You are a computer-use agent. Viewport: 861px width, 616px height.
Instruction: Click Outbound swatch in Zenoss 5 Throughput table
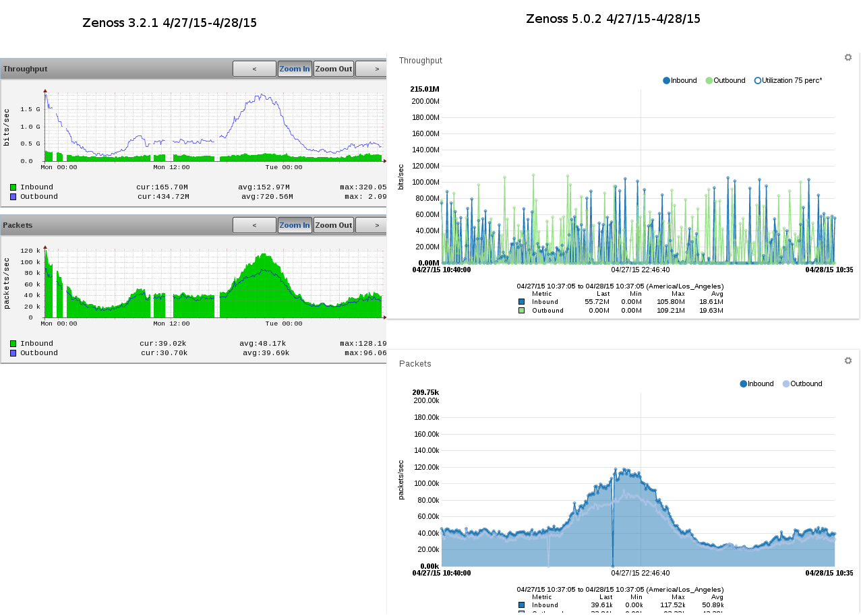point(521,311)
